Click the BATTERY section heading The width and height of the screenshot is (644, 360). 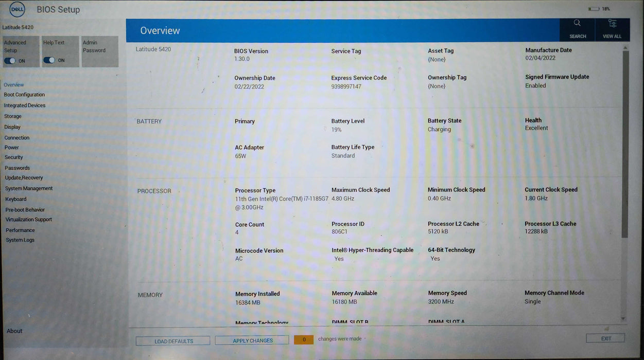click(x=149, y=121)
